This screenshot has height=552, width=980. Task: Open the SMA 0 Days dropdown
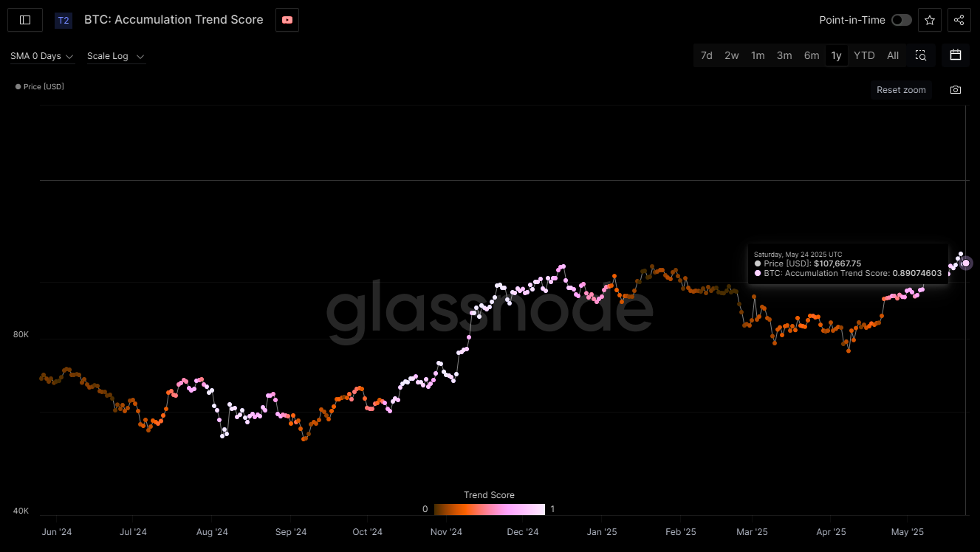[42, 56]
